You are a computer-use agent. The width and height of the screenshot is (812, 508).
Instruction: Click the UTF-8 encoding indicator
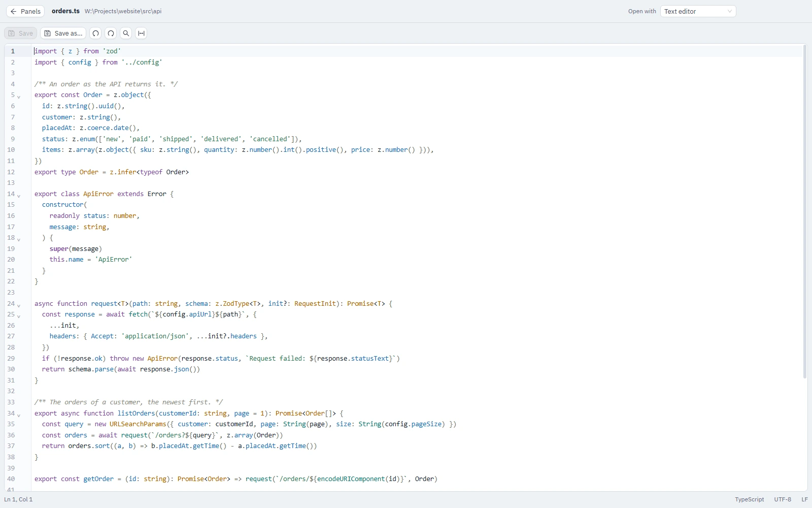[x=783, y=499]
